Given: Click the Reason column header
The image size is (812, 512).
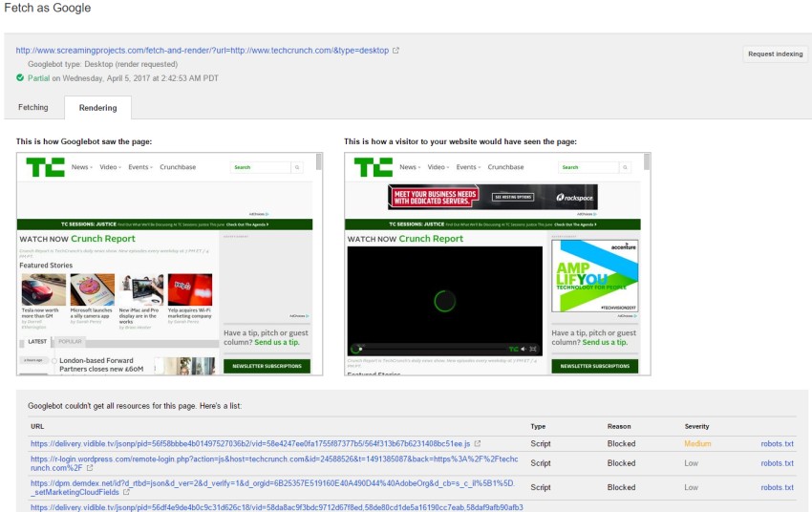Looking at the screenshot, I should (619, 427).
